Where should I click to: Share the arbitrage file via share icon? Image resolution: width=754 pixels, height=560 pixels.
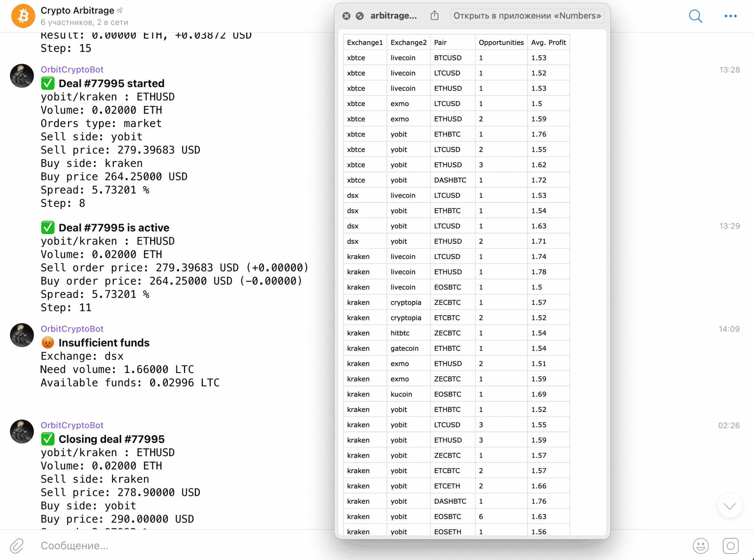[434, 15]
